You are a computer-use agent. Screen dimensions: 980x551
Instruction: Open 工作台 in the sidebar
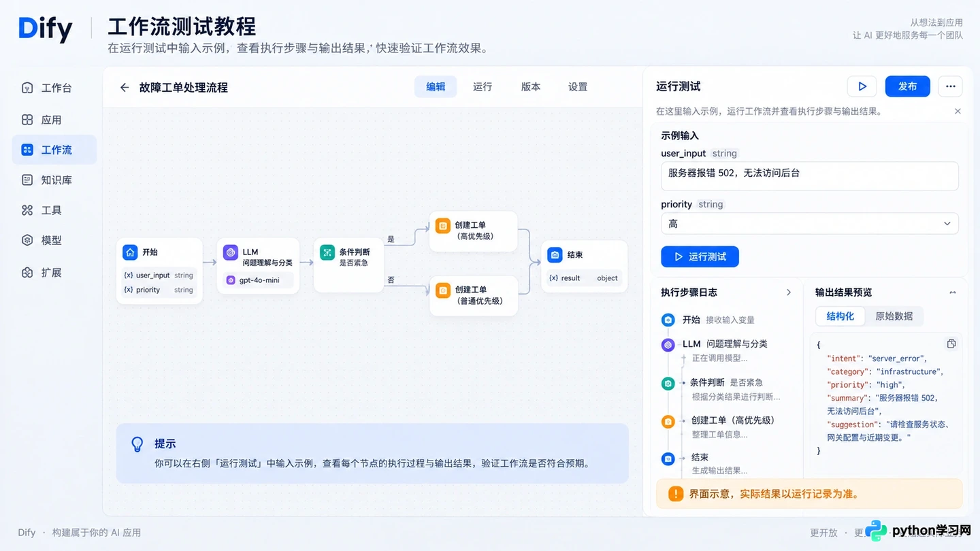(54, 88)
